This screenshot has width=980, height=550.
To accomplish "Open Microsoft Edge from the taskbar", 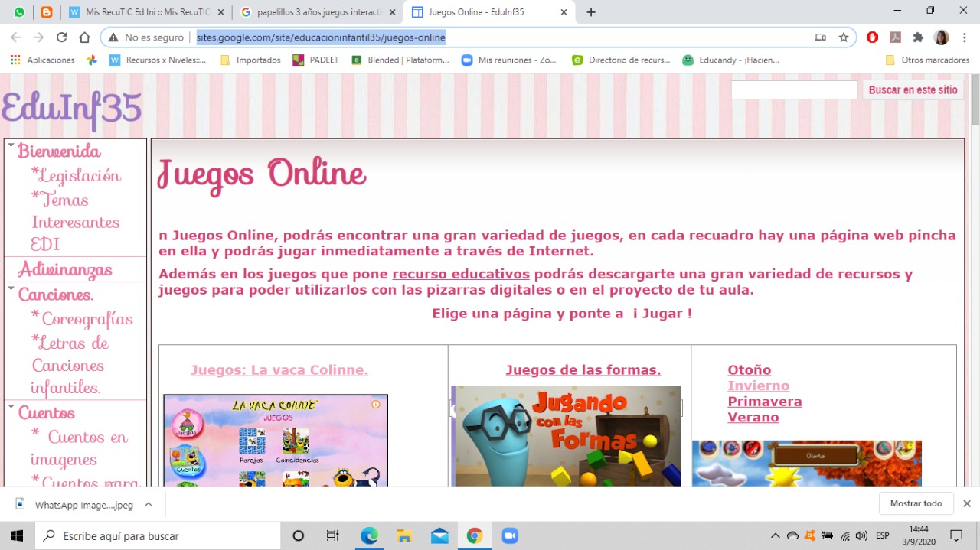I will tap(369, 535).
